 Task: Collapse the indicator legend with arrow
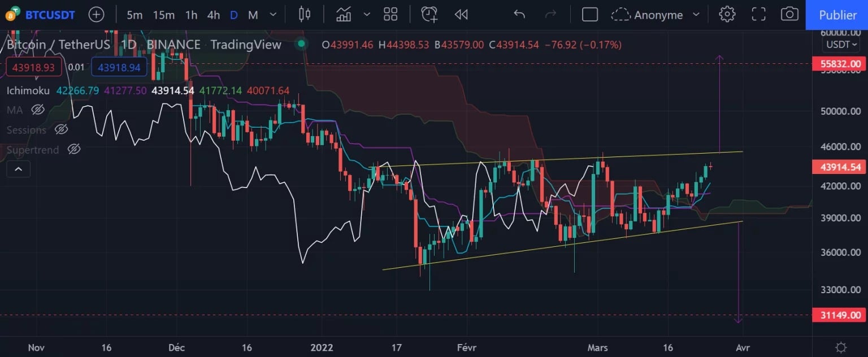pyautogui.click(x=18, y=169)
